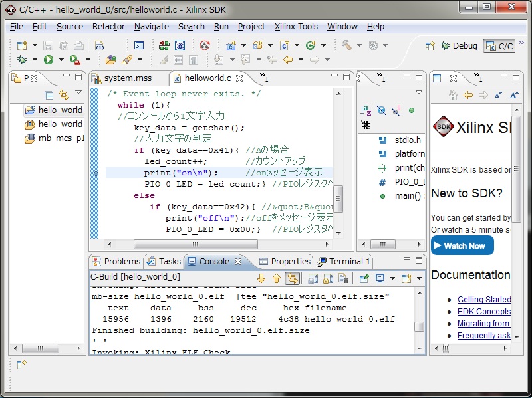Click the editor's horizontal scrollbar thumb

click(196, 244)
